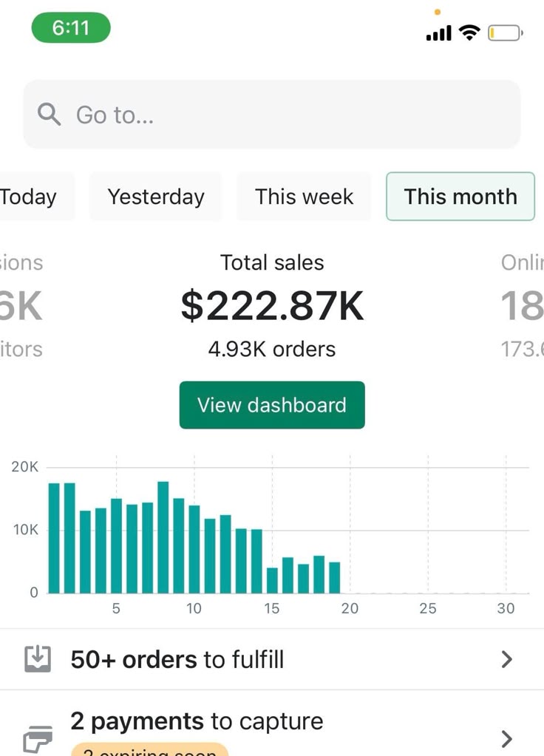This screenshot has height=756, width=544.
Task: Tap the payments to capture card icon
Action: pos(37,738)
